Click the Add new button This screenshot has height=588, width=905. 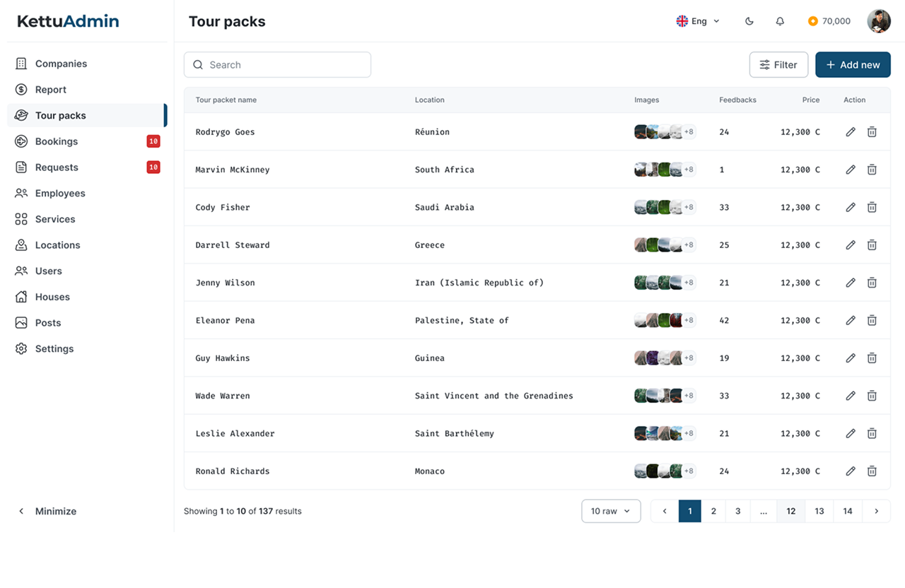(853, 65)
